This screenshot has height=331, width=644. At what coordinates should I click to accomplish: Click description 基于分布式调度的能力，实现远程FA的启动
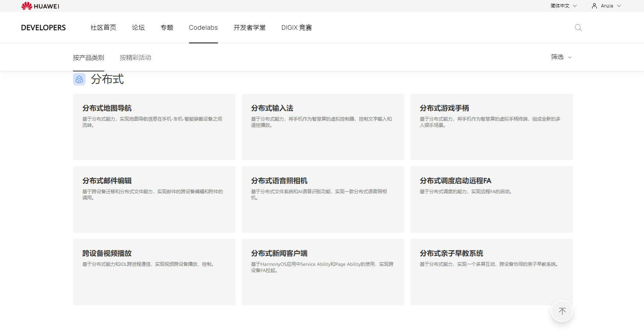pos(466,192)
